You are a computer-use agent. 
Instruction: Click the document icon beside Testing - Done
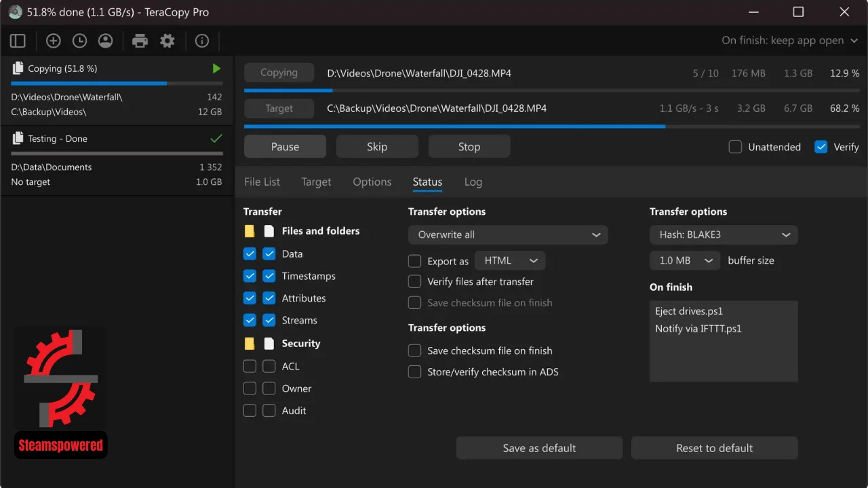click(x=17, y=138)
